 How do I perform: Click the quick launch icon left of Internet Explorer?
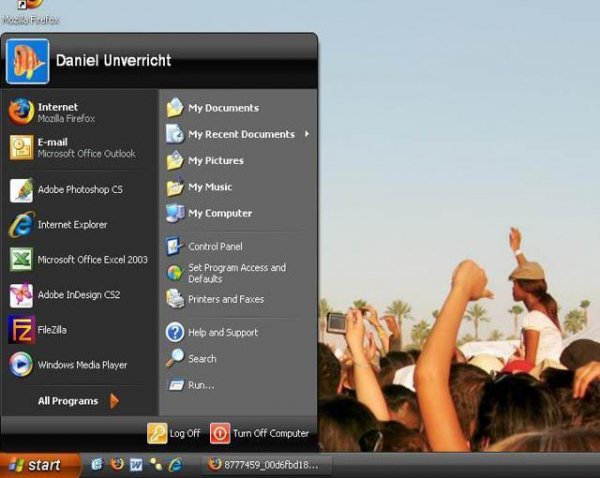click(x=156, y=465)
